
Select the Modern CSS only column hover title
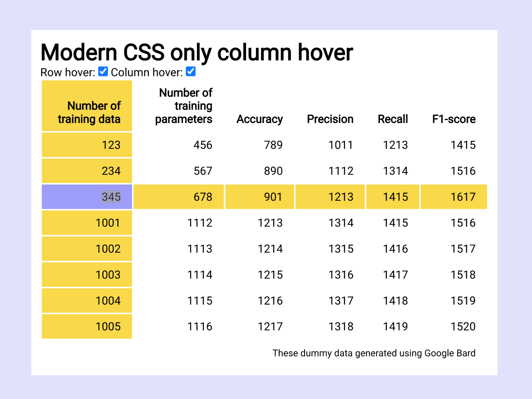(196, 52)
